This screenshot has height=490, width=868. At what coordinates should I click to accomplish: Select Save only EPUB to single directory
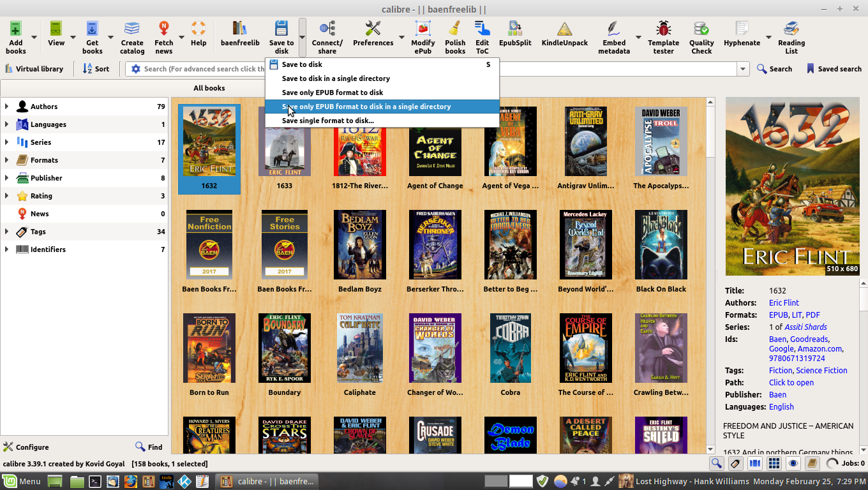coord(382,107)
